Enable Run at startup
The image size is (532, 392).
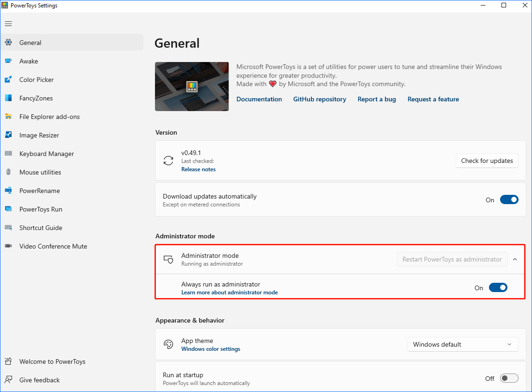[509, 378]
